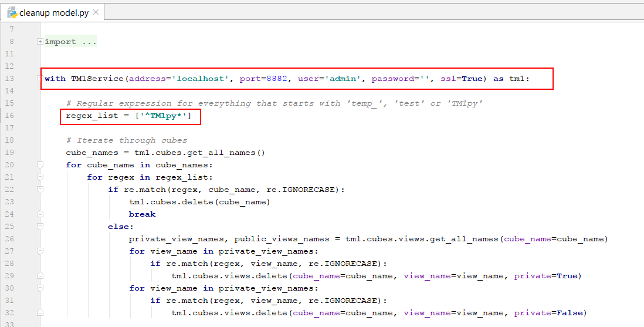Viewport: 644px width, 327px height.
Task: Click line number 26 in the gutter
Action: 9,238
